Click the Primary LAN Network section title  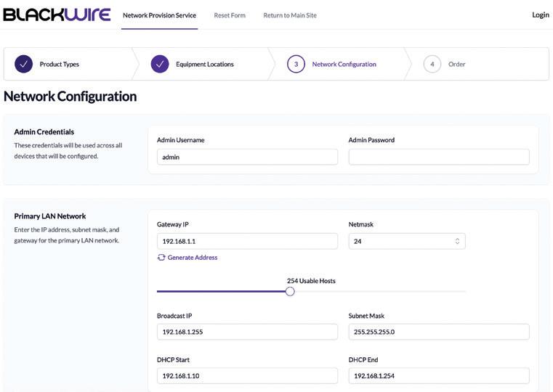(x=50, y=216)
